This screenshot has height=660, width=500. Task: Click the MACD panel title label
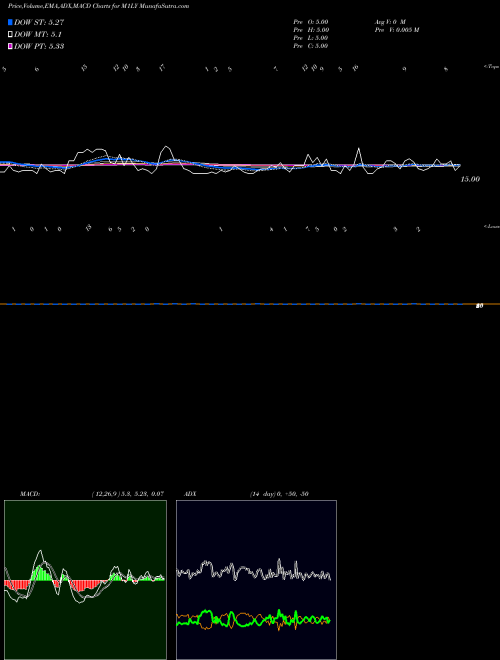pyautogui.click(x=30, y=494)
